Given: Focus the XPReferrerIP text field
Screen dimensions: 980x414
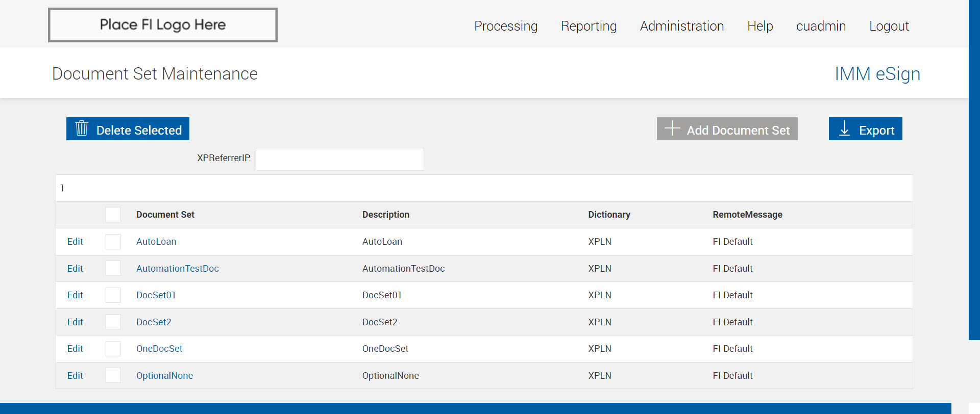Looking at the screenshot, I should [x=339, y=159].
